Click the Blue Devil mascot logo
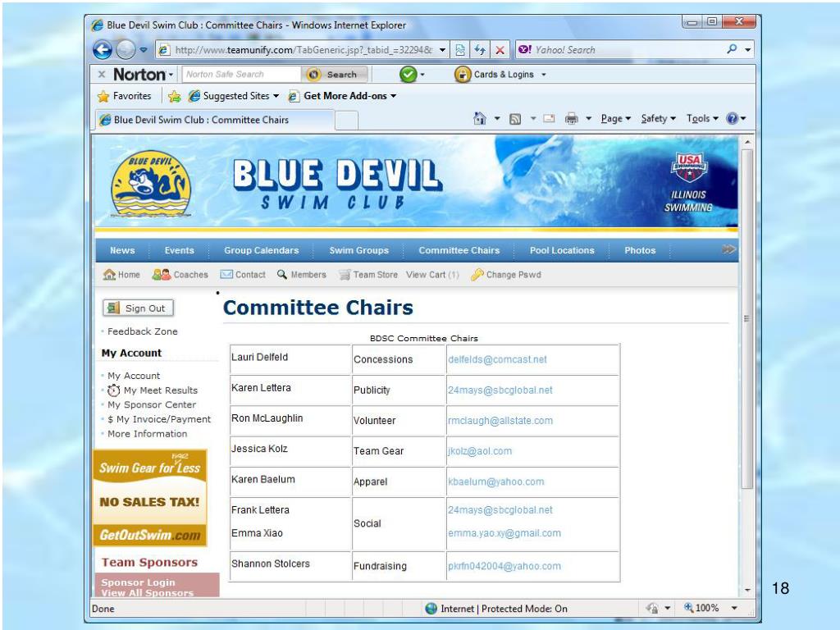This screenshot has width=840, height=630. pyautogui.click(x=151, y=183)
